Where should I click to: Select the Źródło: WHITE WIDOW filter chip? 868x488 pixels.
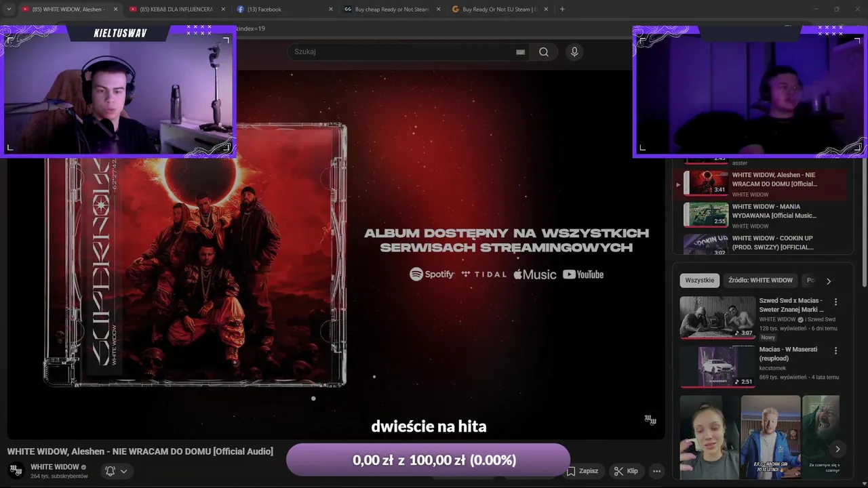coord(760,280)
